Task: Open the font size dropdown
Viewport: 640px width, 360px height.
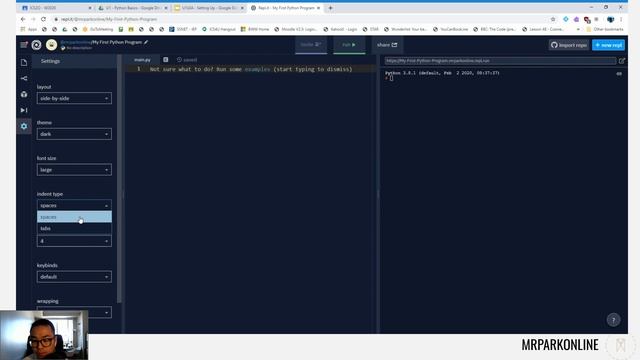Action: 74,170
